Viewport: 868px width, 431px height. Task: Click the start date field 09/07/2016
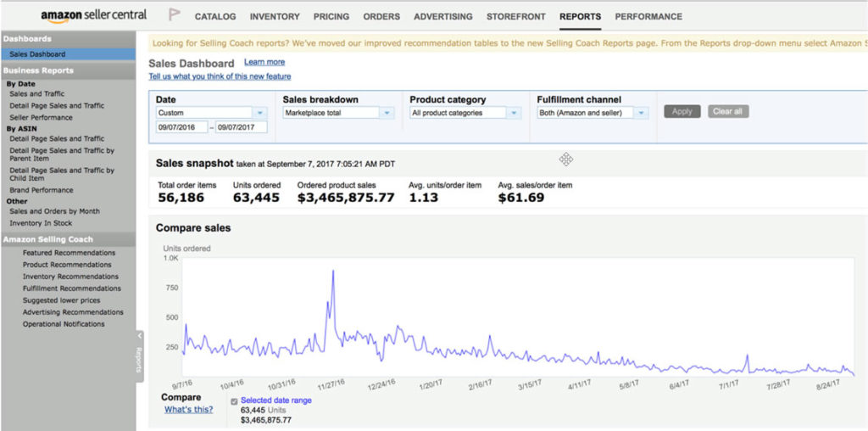pyautogui.click(x=181, y=127)
